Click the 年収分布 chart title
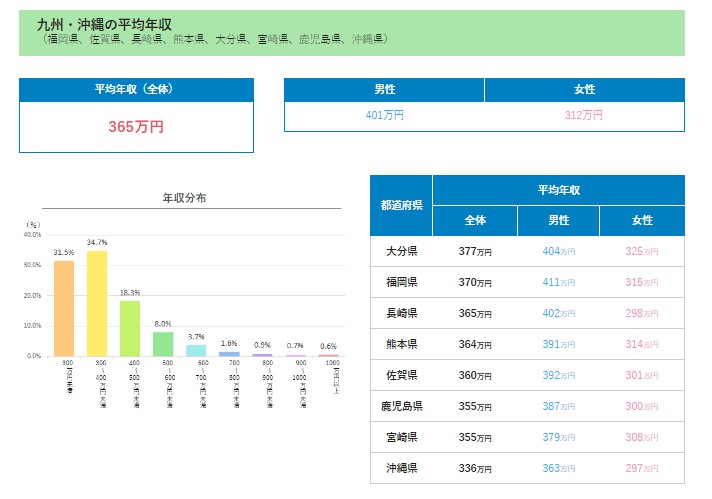The image size is (712, 499). 184,198
